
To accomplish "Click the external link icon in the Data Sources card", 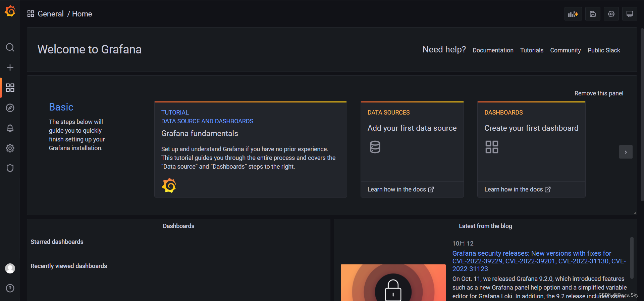I will (x=431, y=189).
